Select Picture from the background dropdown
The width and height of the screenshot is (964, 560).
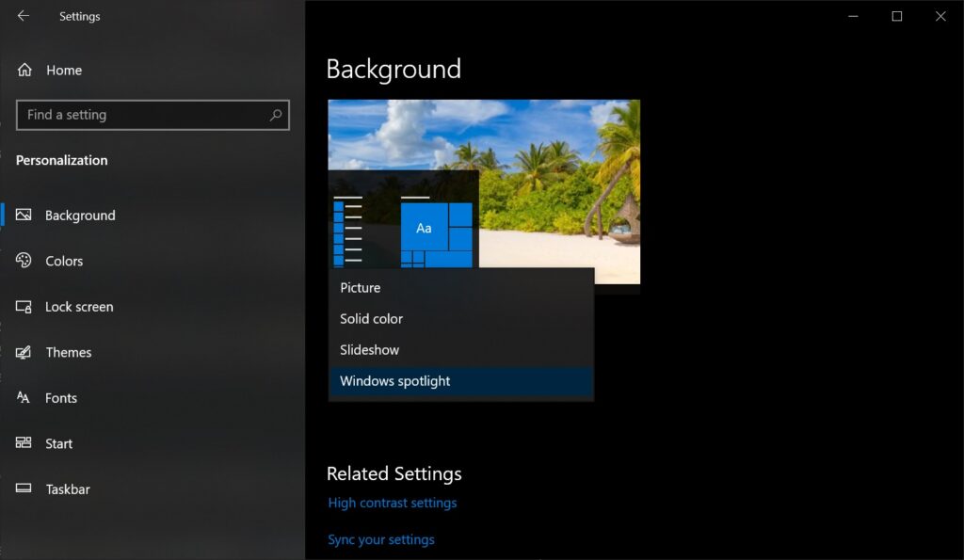coord(361,287)
